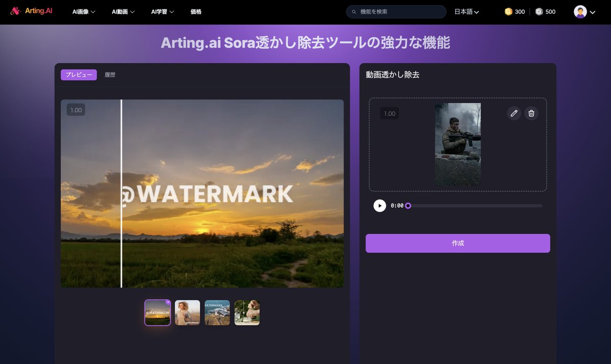Screen dimensions: 611x364
Task: Click the Arting.AI logo
Action: click(31, 11)
